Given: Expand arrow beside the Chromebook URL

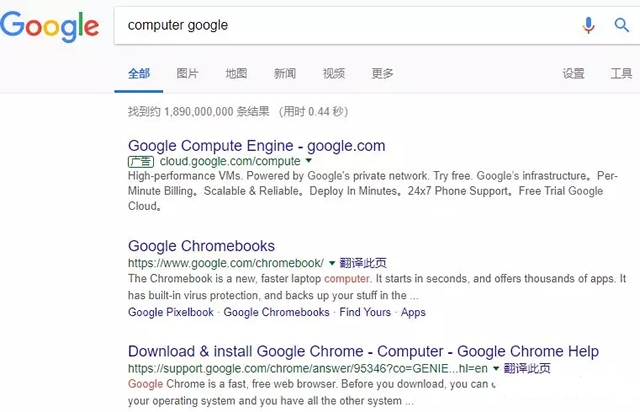Looking at the screenshot, I should pyautogui.click(x=331, y=262).
